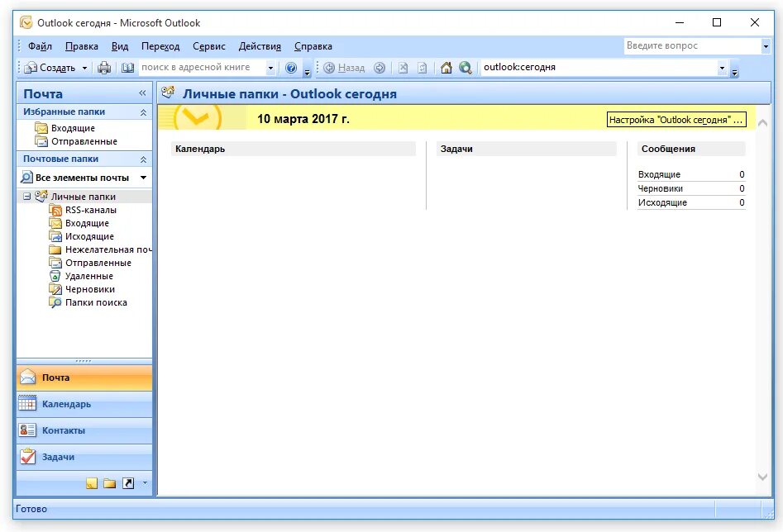Select Папки поиска folder
This screenshot has width=783, height=532.
click(x=96, y=302)
